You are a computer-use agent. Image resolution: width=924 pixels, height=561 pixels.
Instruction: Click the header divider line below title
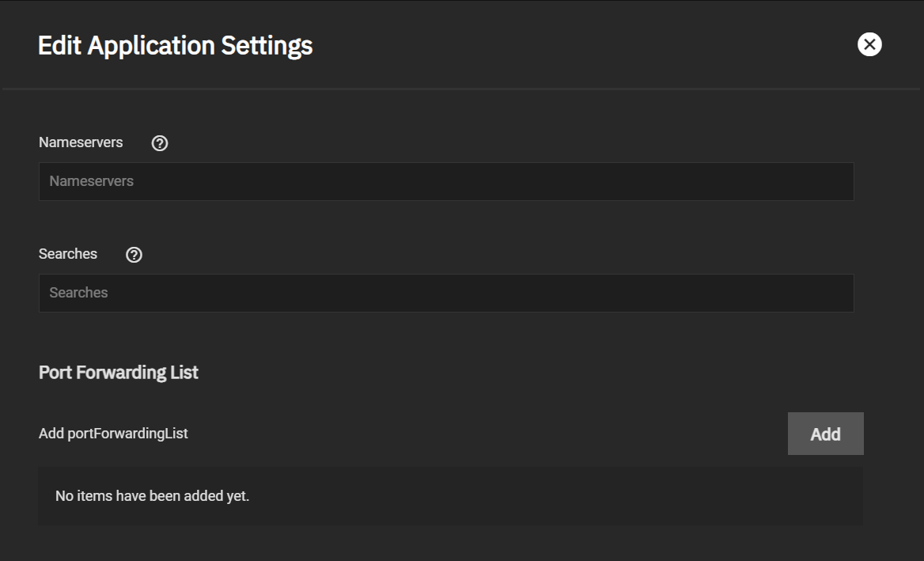[x=461, y=89]
